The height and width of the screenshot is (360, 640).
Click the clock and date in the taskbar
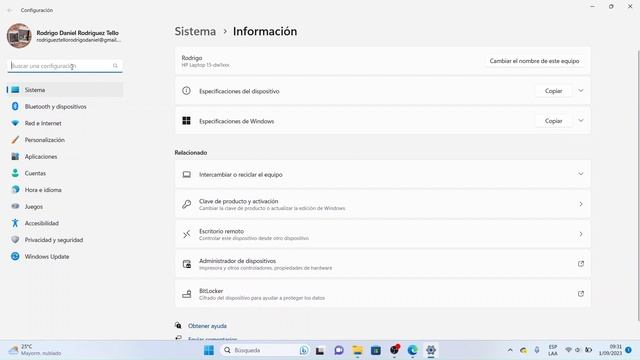pyautogui.click(x=611, y=350)
